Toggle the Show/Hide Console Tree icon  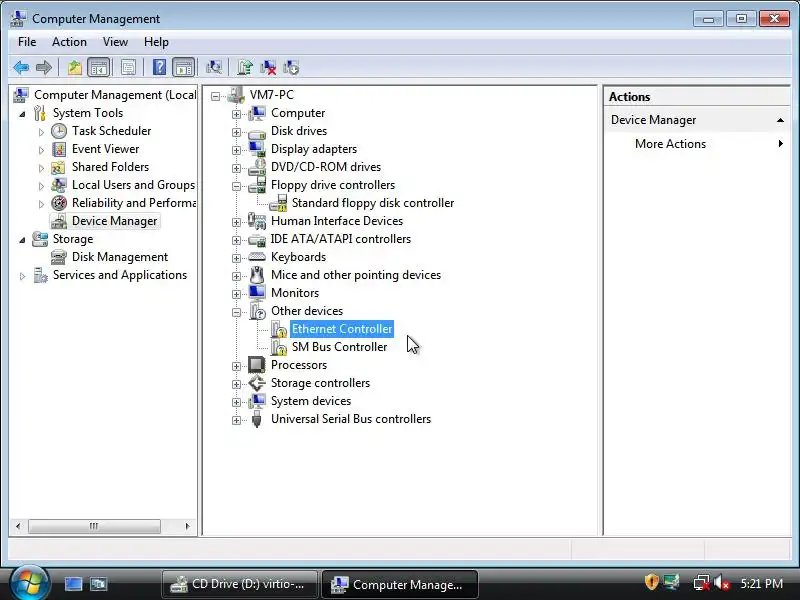coord(98,67)
